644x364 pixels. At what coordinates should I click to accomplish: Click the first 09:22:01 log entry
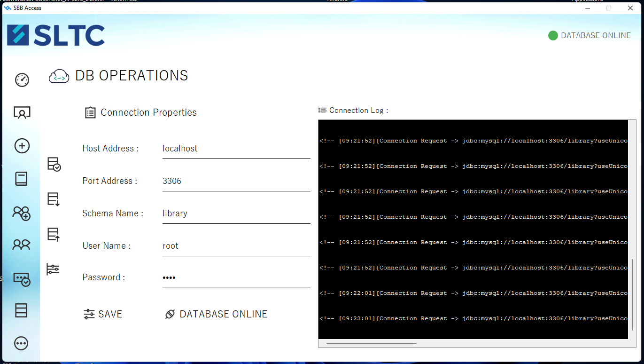coord(473,293)
